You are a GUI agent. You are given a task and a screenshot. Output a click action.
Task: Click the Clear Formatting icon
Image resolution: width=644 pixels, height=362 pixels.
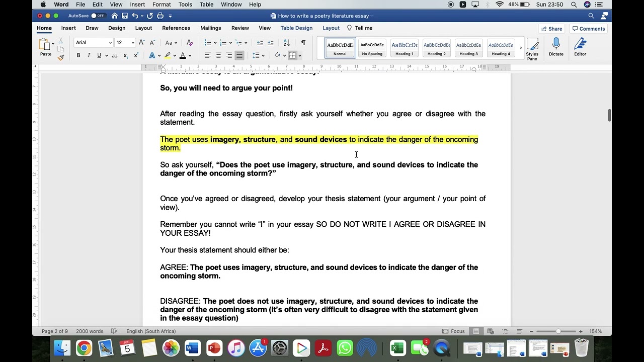190,43
